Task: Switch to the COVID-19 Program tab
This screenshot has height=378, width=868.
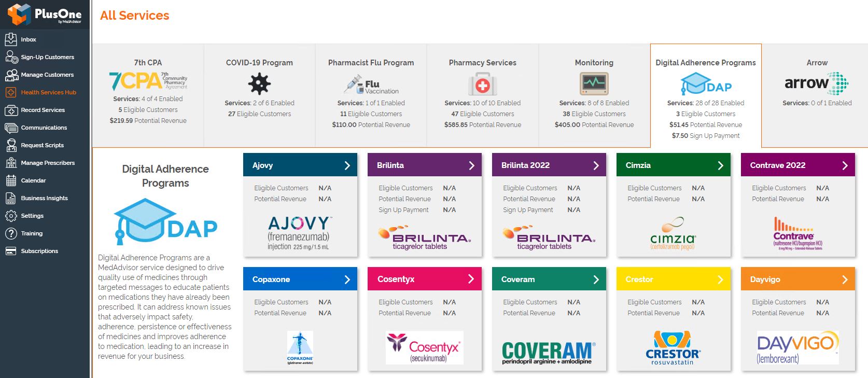Action: [x=259, y=95]
